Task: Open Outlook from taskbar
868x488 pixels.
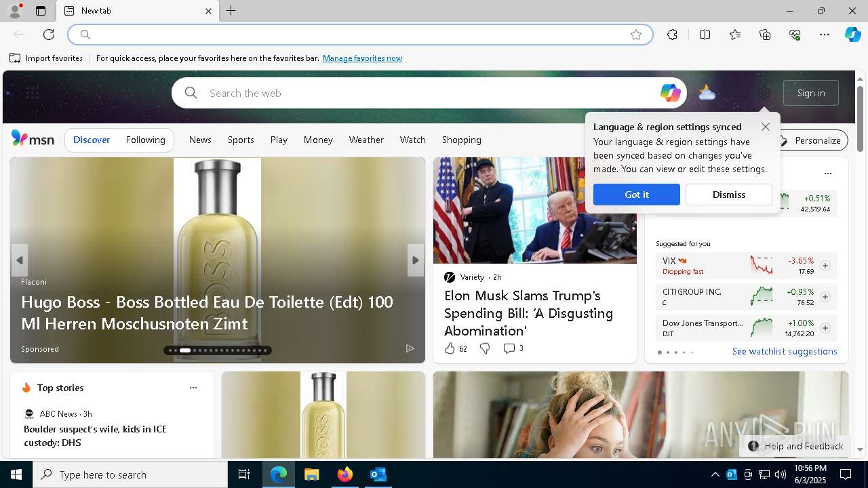Action: coord(378,474)
